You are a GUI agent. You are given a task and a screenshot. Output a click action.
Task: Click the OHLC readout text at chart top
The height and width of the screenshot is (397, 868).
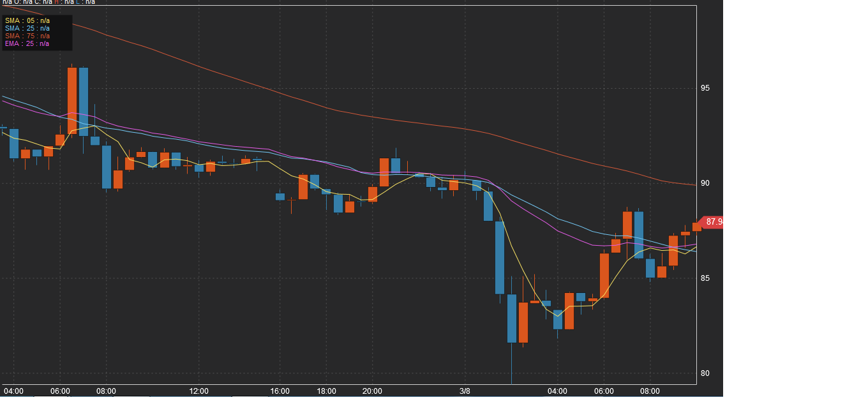(49, 2)
